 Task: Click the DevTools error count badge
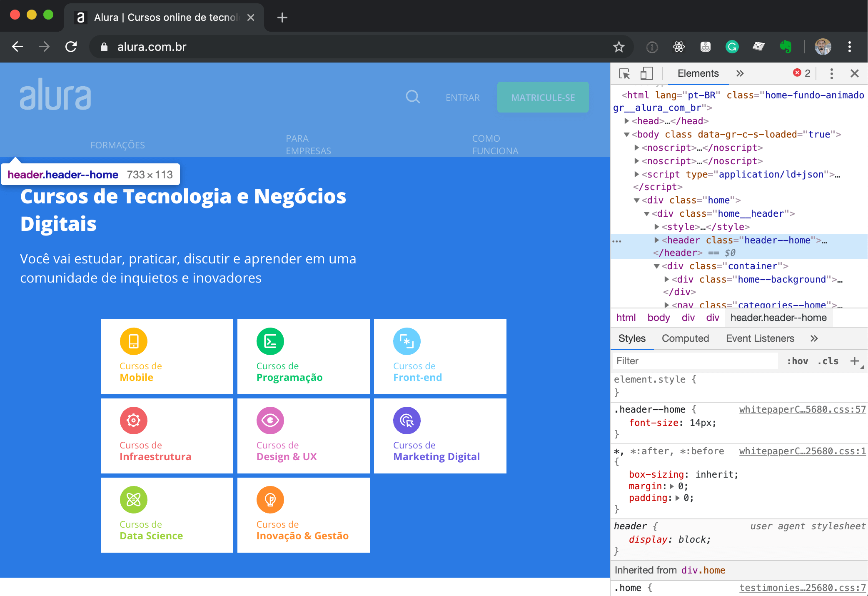pyautogui.click(x=801, y=73)
